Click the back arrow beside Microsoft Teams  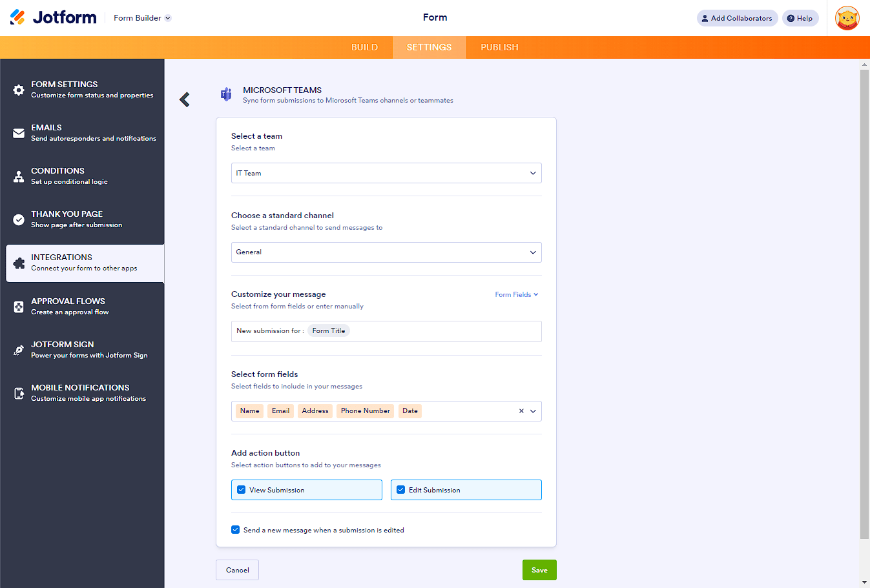[185, 99]
